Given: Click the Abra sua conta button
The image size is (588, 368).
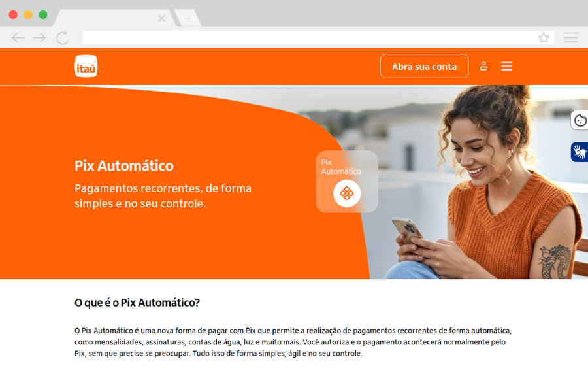Looking at the screenshot, I should [x=424, y=67].
